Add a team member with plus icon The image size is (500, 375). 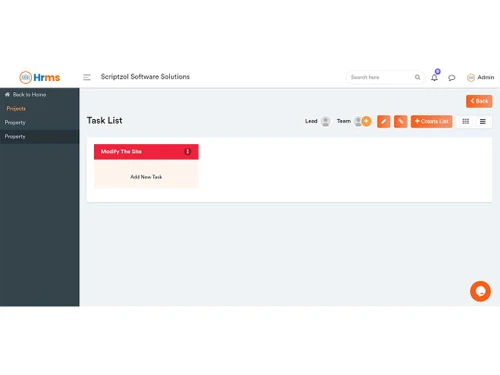(366, 121)
